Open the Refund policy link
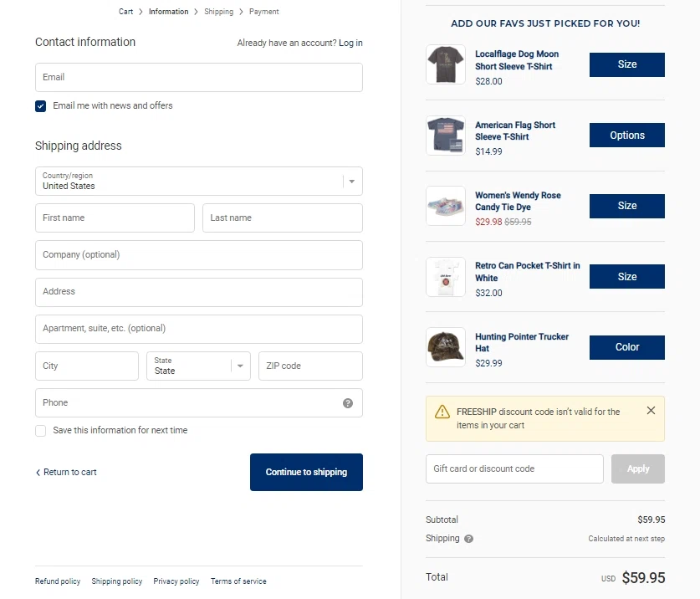700x599 pixels. coord(58,581)
